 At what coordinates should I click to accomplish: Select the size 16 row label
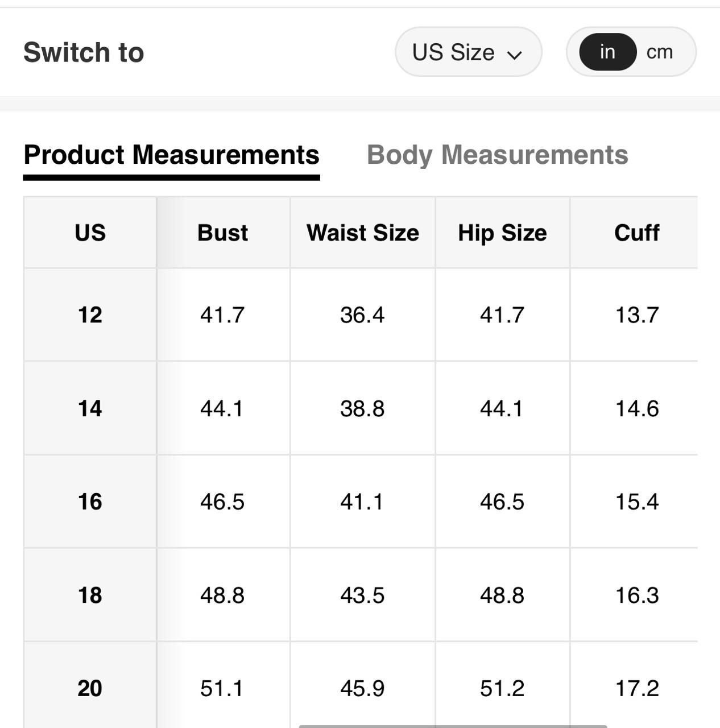pyautogui.click(x=90, y=502)
